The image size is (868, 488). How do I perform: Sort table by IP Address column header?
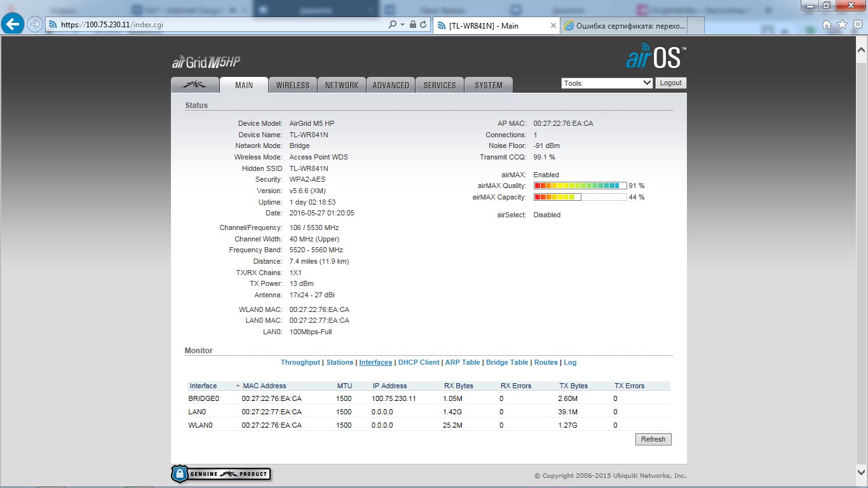coord(390,386)
